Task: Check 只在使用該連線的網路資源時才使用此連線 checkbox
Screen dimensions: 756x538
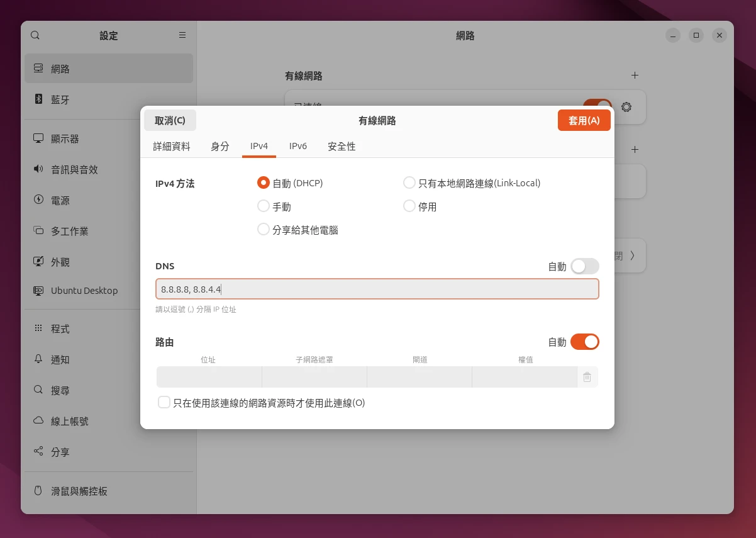Action: click(164, 403)
